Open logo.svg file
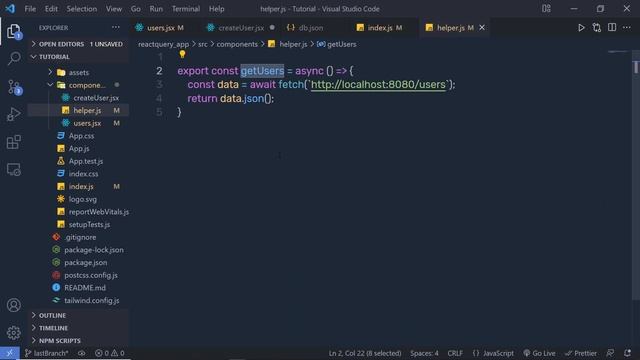 point(78,199)
